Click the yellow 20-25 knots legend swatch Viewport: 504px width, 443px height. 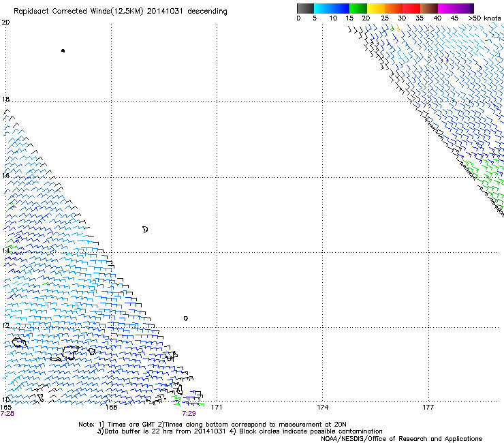(x=376, y=8)
